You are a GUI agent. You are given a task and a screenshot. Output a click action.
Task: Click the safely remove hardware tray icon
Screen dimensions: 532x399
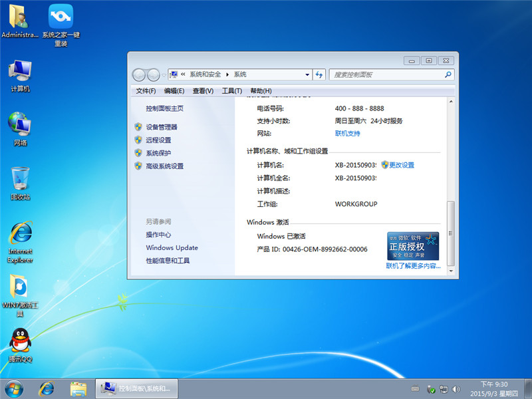click(x=432, y=390)
